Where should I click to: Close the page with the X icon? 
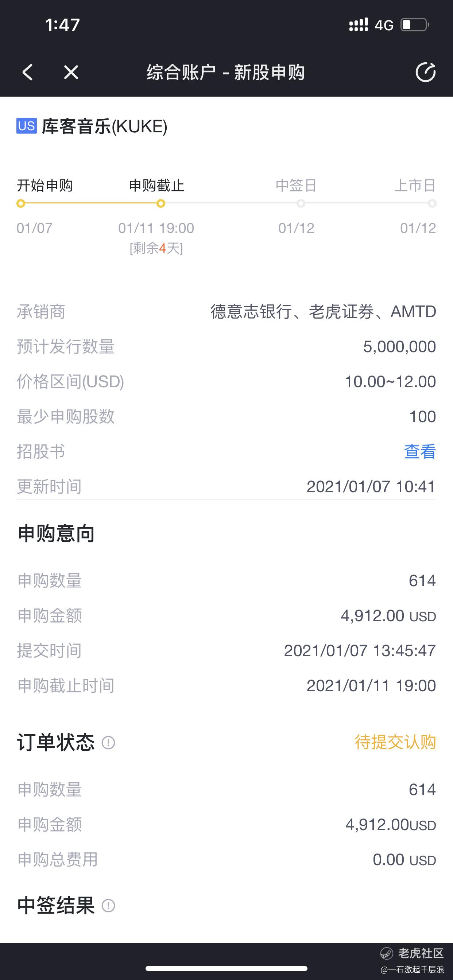[71, 72]
